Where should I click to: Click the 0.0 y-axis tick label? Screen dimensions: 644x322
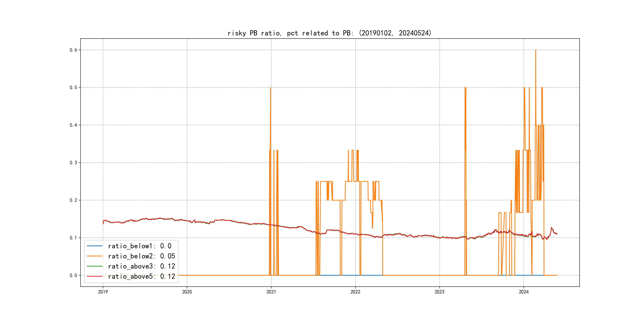tap(73, 275)
